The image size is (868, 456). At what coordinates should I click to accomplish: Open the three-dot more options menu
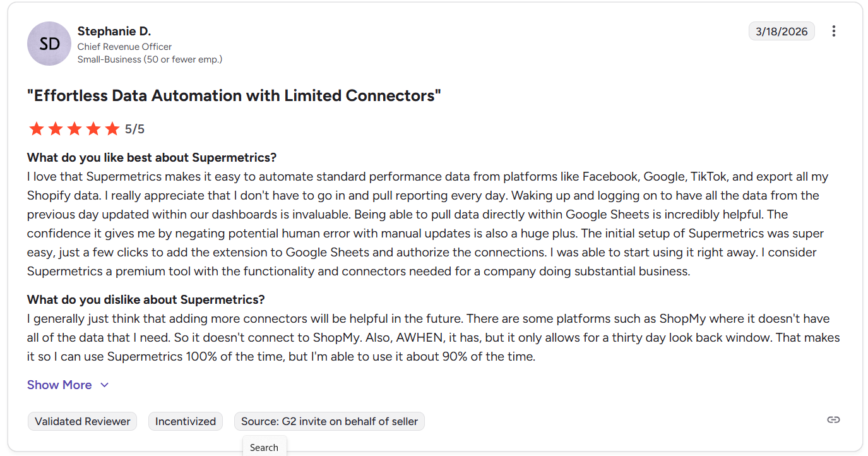tap(834, 31)
